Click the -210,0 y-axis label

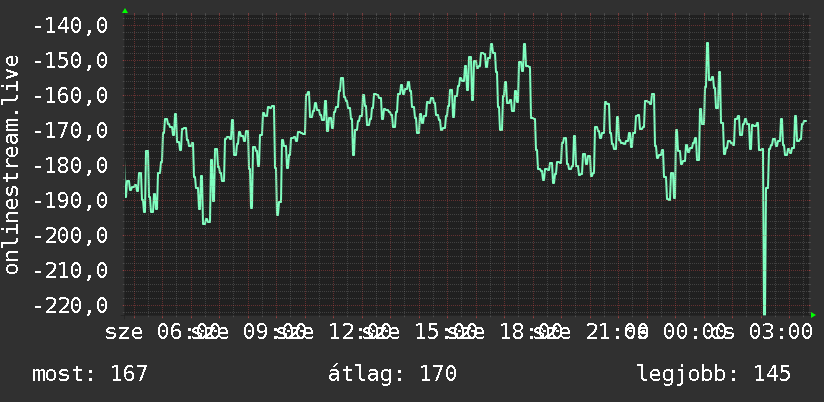[70, 270]
